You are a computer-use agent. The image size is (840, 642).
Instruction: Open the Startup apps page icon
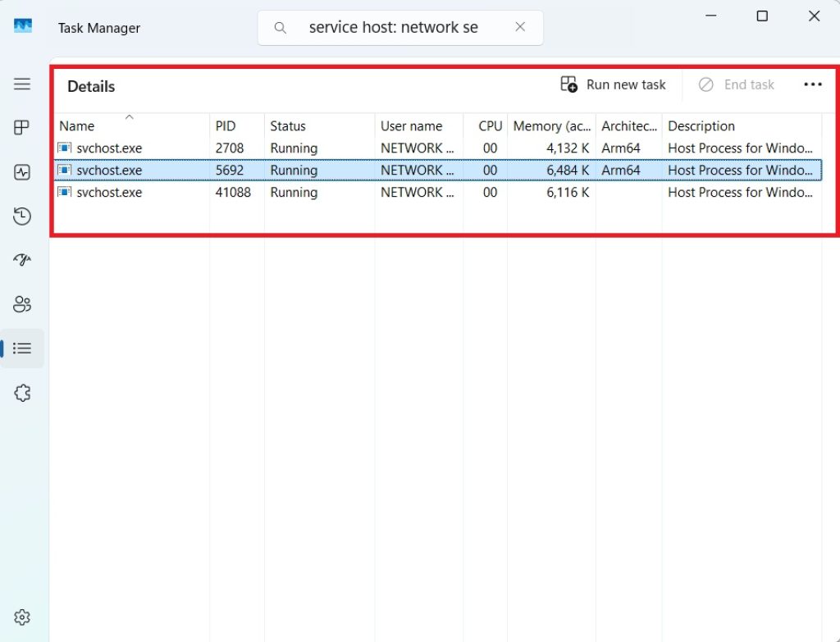tap(22, 260)
